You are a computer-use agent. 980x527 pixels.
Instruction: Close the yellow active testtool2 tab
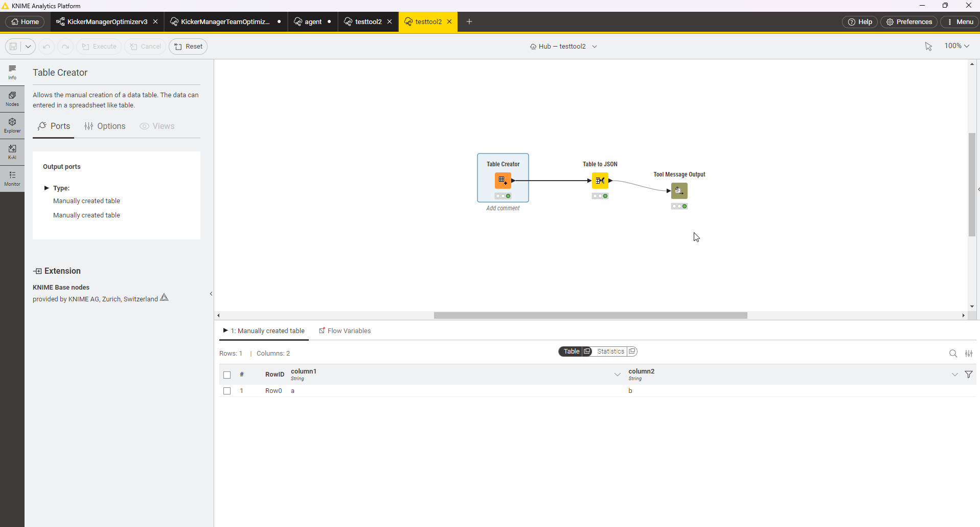449,22
